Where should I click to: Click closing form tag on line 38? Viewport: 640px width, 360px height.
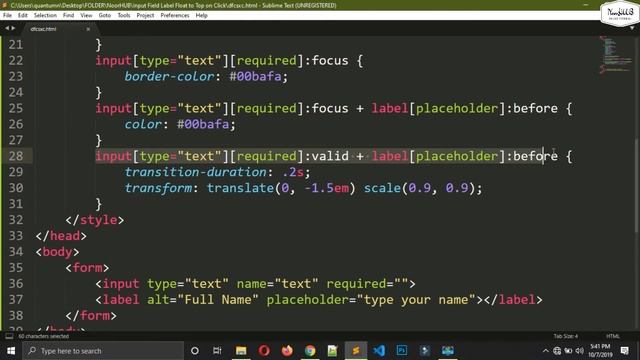tap(91, 316)
